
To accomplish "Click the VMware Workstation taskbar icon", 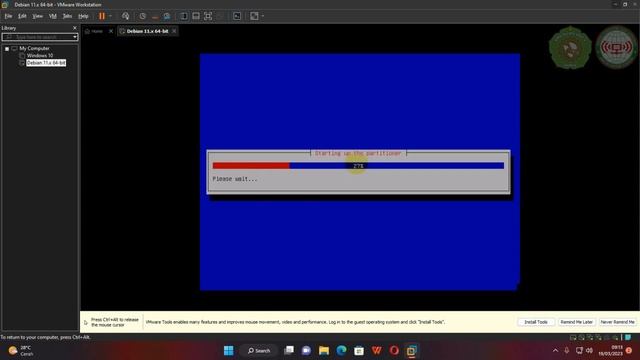I will 411,350.
